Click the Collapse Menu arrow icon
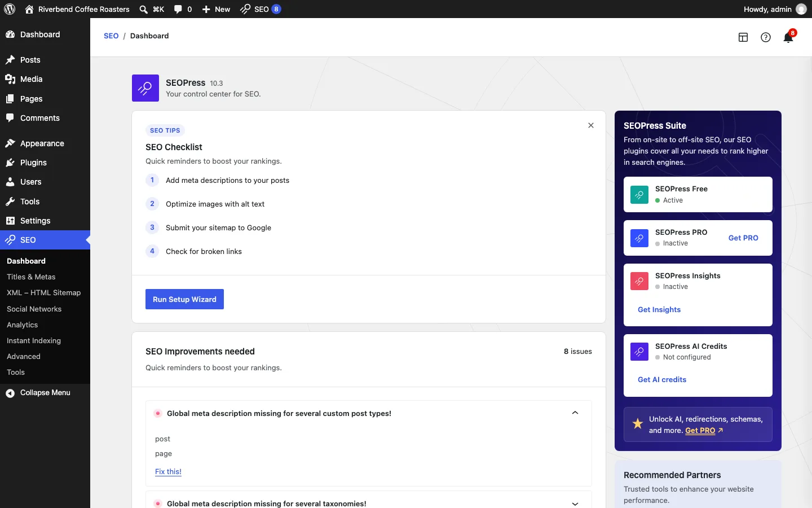 [10, 393]
